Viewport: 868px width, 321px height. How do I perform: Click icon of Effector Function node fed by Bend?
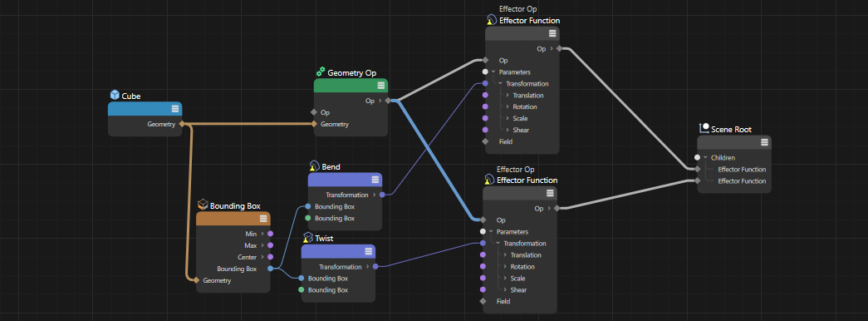492,21
